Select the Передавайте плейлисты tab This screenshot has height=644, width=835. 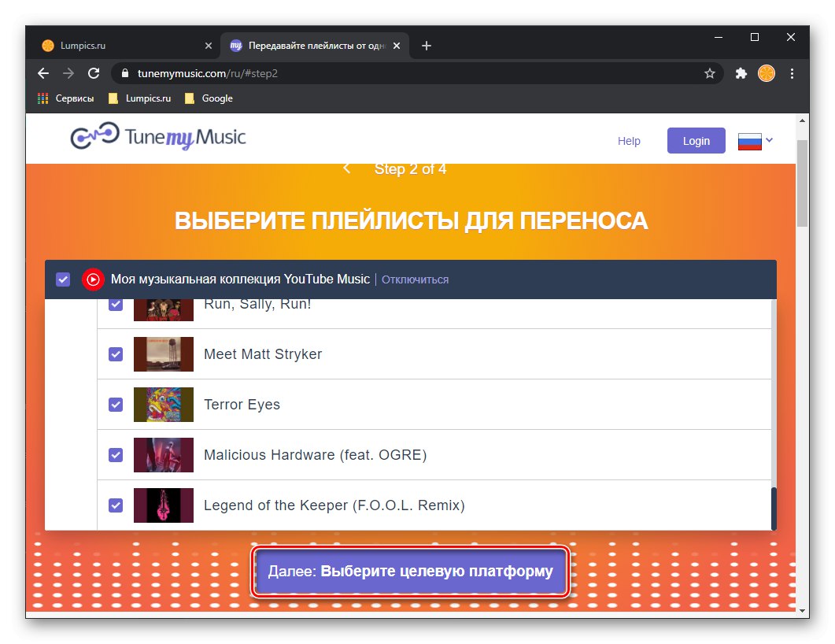coord(314,46)
